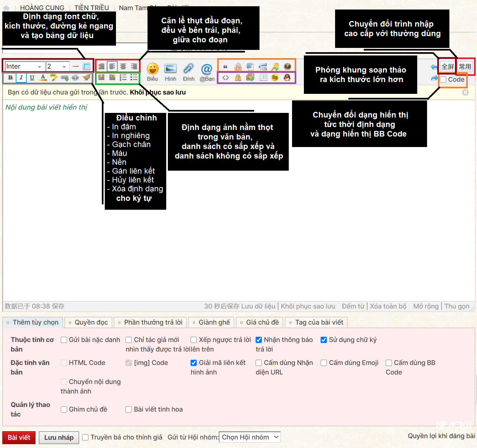477x448 pixels.
Task: Toggle italic formatting
Action: (x=21, y=77)
